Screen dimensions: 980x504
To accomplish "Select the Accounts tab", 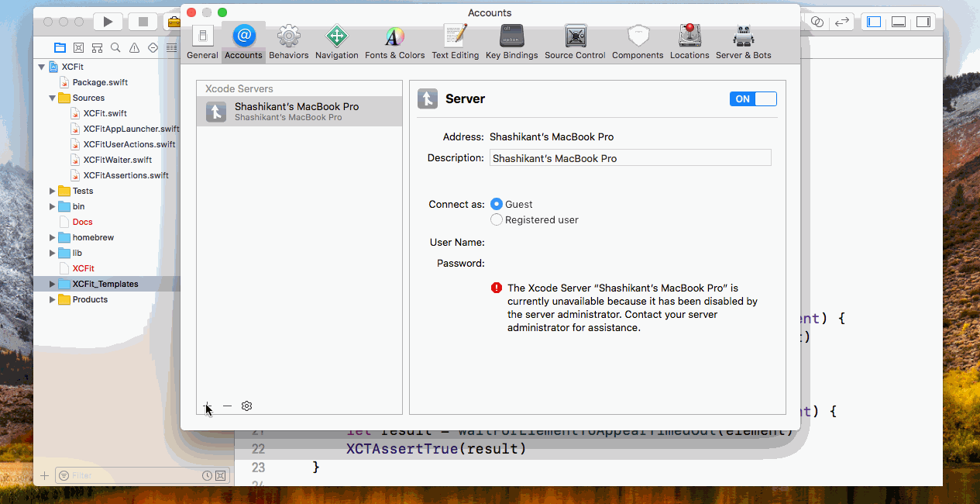I will [243, 43].
